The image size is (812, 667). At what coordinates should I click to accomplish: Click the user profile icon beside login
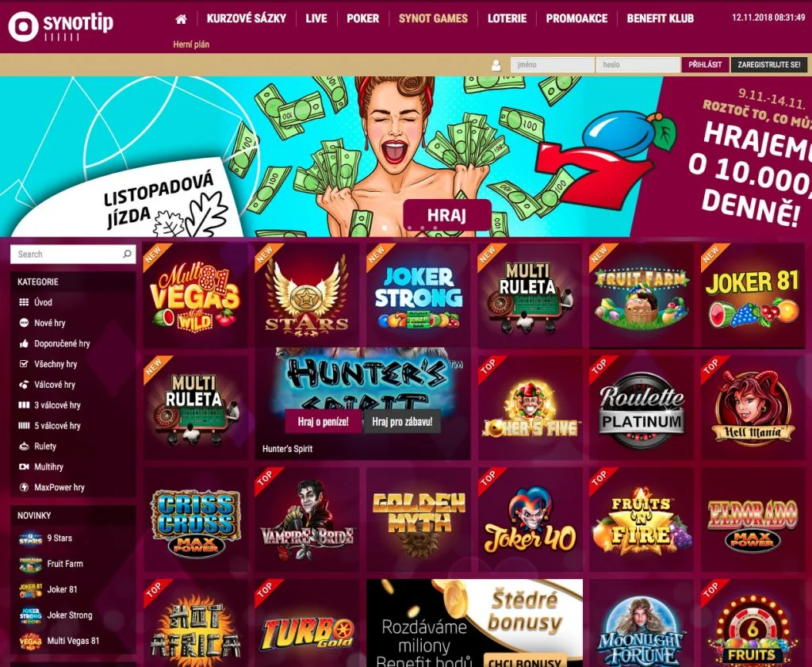coord(496,65)
